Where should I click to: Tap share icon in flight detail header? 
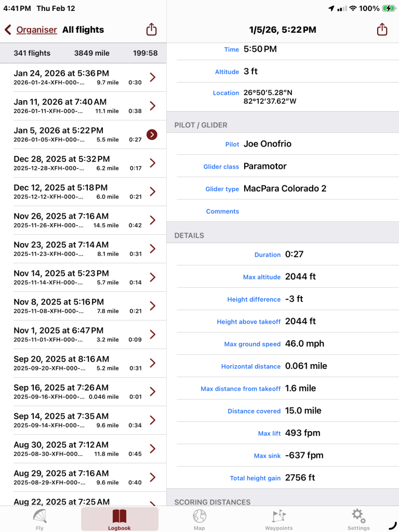382,30
